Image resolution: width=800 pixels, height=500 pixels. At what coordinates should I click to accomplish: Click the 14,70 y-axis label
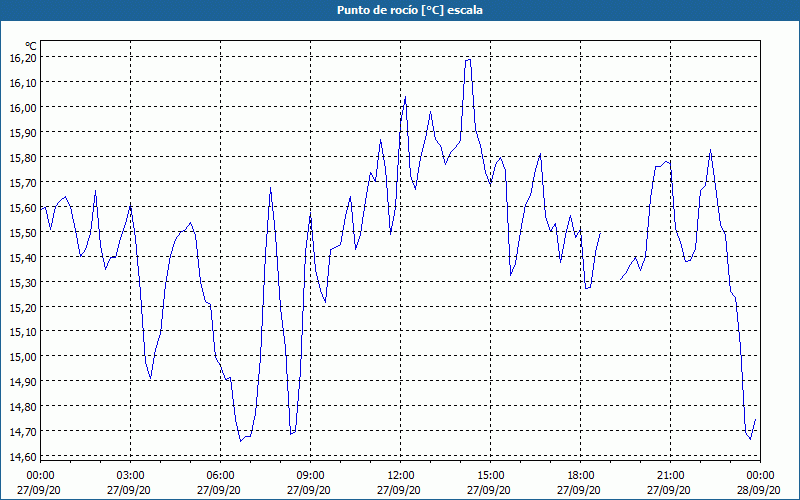click(x=23, y=432)
